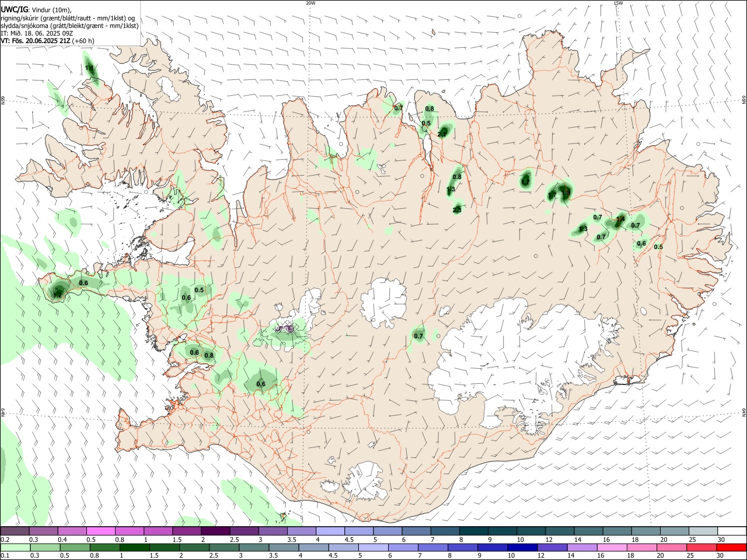Click the rain scale swatch labeled 2.5
This screenshot has width=747, height=560.
click(x=223, y=547)
